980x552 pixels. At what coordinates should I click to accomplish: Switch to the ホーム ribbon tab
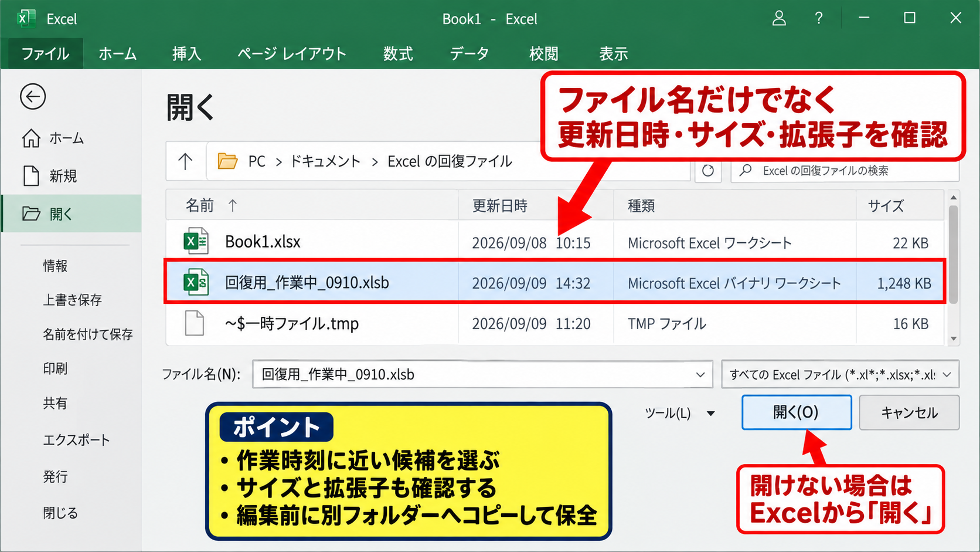[117, 54]
